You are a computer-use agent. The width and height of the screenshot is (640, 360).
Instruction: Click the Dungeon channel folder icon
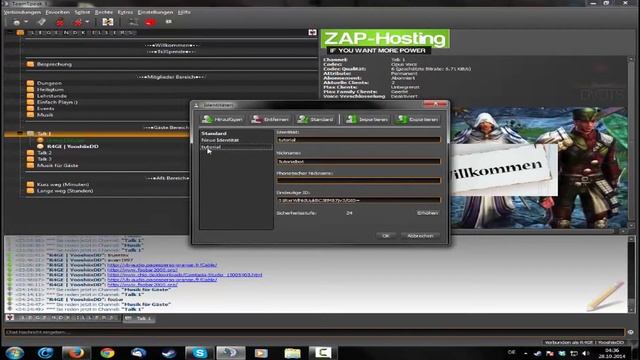click(30, 83)
